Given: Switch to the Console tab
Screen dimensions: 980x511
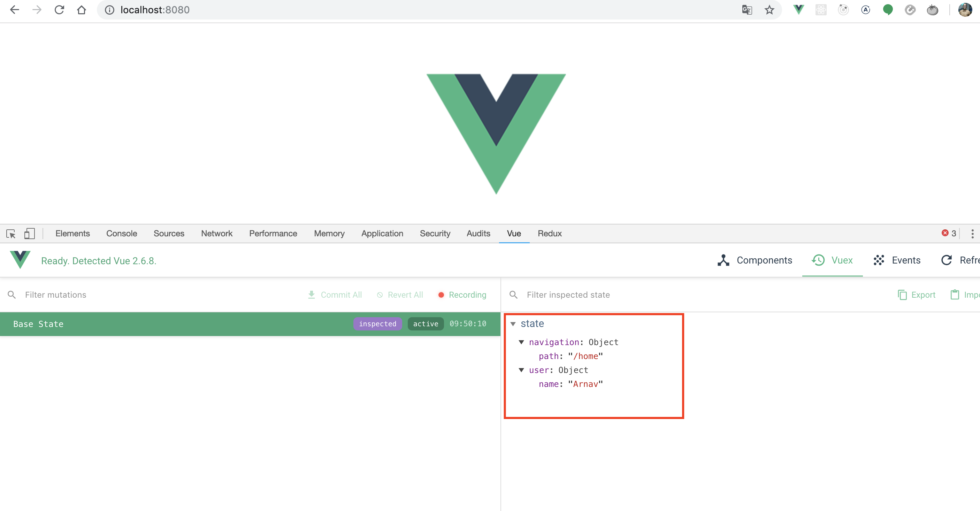Looking at the screenshot, I should 121,233.
